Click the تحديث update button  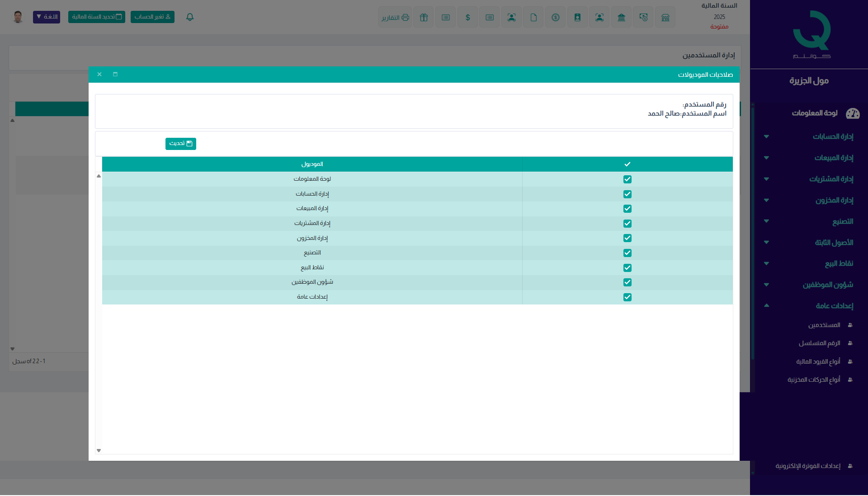click(180, 144)
